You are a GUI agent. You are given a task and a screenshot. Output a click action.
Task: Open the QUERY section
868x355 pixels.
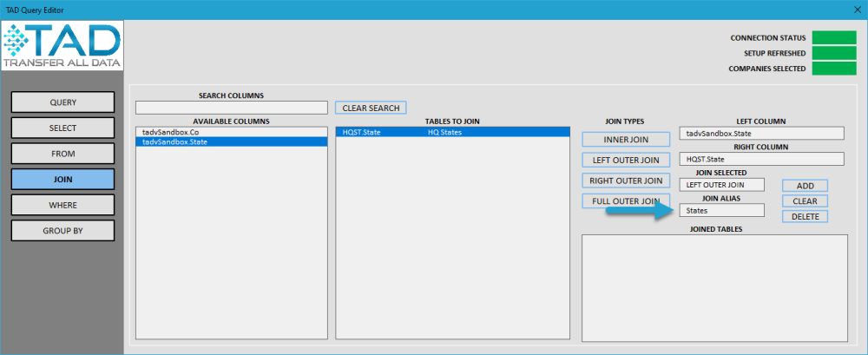[x=63, y=102]
